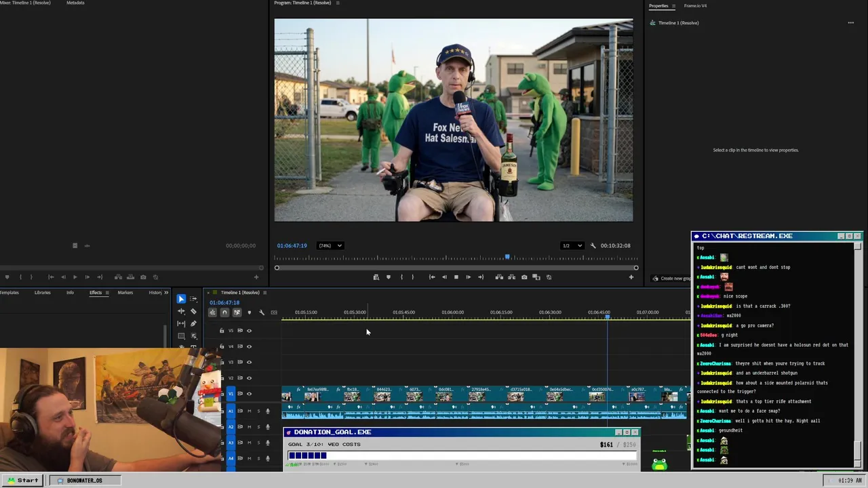Switch to the Frame.io V4 tab
Viewport: 868px width, 488px height.
coord(695,5)
